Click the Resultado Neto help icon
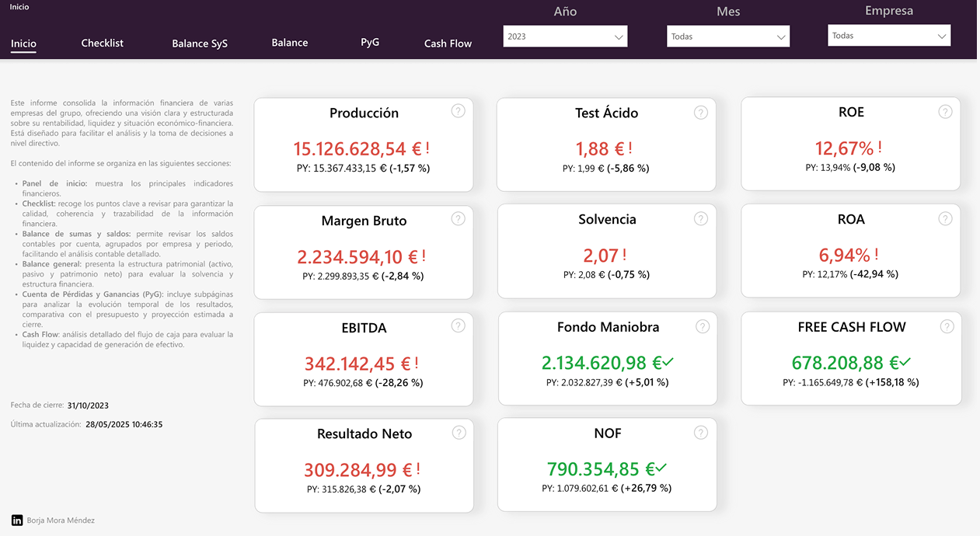Viewport: 980px width, 536px height. (458, 432)
